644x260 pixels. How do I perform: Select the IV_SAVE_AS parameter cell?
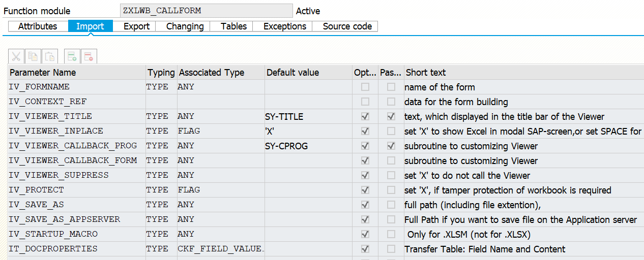(x=77, y=205)
